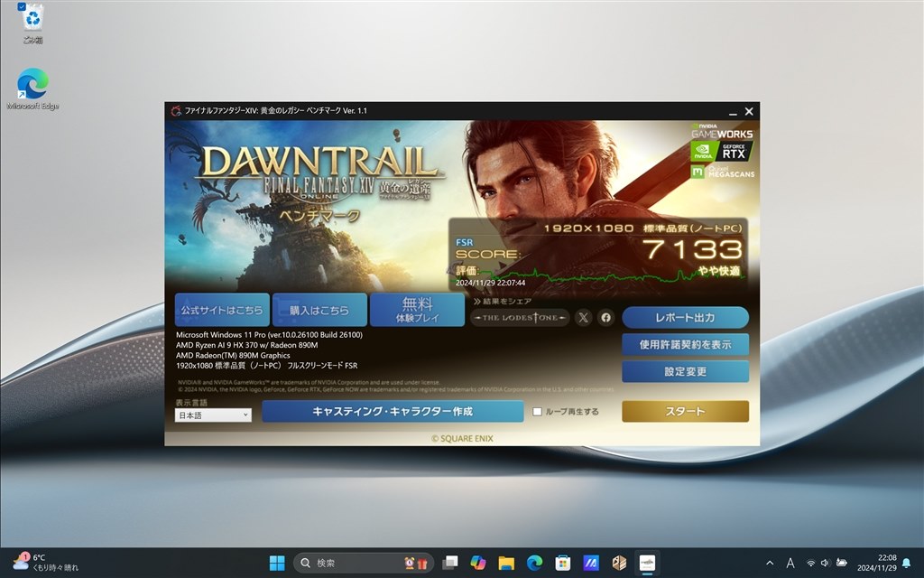924x578 pixels.
Task: Open the notification bell icon
Action: (906, 564)
